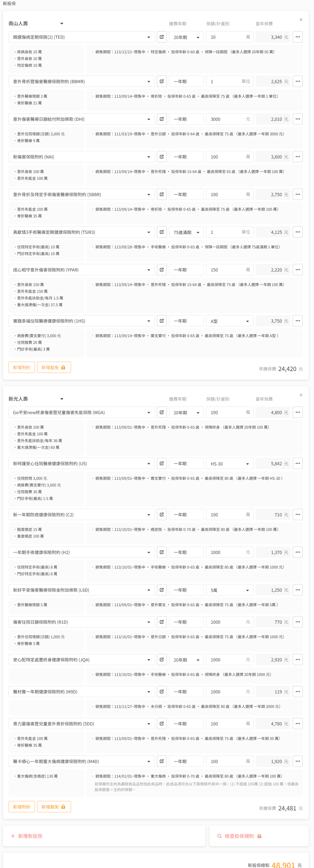Open 75歲滿期 payment term dropdown
314x868 pixels.
(186, 232)
